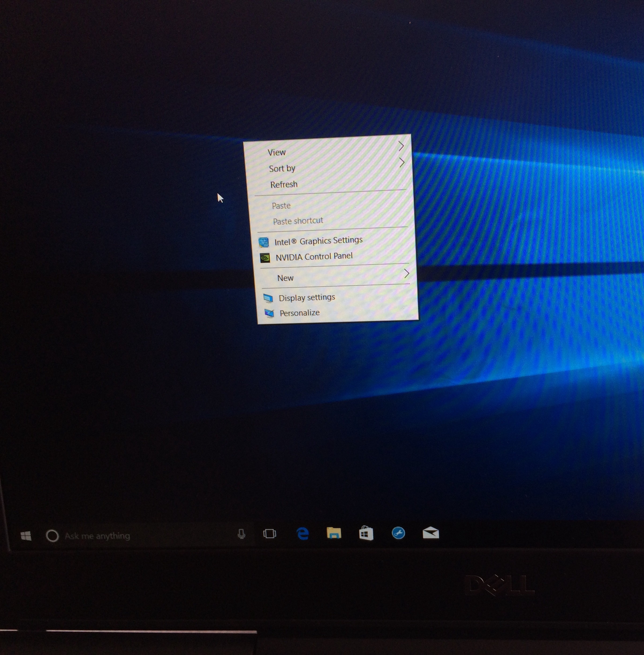
Task: Select Paste in the context menu
Action: coord(281,205)
